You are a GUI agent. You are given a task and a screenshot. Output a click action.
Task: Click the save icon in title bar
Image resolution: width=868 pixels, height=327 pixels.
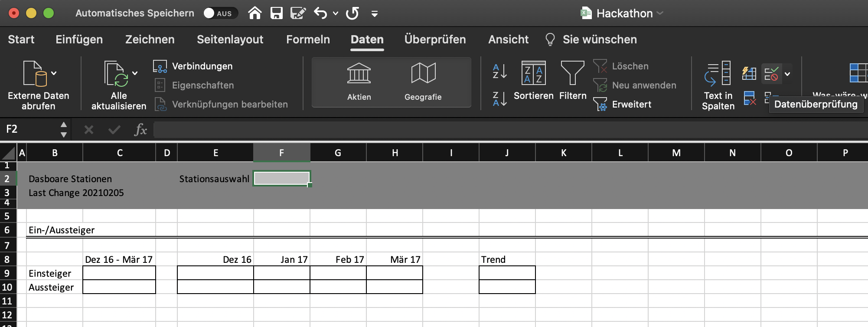276,13
